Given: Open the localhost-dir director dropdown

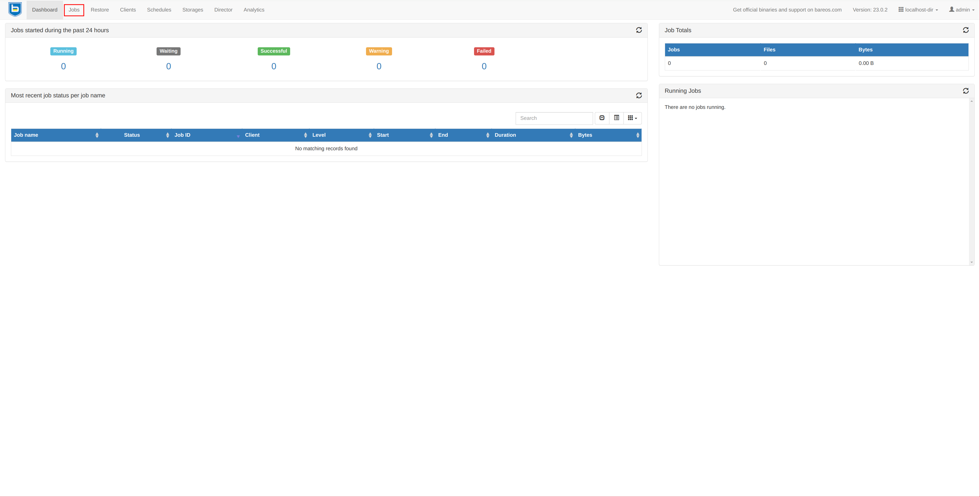Looking at the screenshot, I should point(918,10).
